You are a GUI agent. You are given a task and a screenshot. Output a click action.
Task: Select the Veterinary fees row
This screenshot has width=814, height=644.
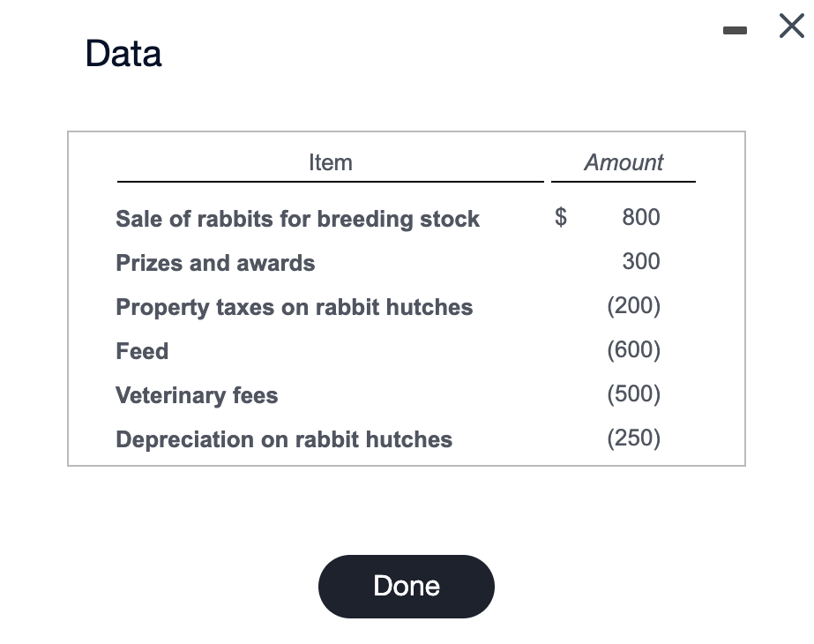(196, 395)
